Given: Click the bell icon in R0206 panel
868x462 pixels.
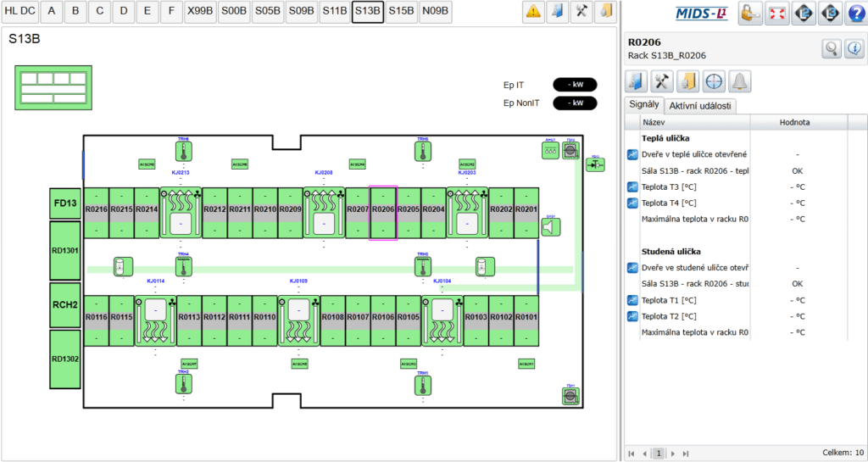Looking at the screenshot, I should click(x=740, y=81).
